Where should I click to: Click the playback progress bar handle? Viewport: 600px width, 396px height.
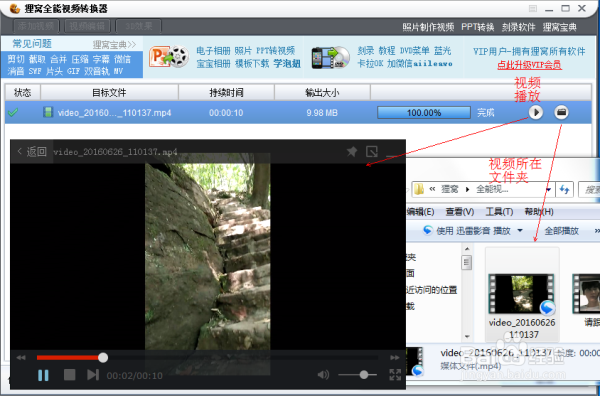click(x=103, y=358)
